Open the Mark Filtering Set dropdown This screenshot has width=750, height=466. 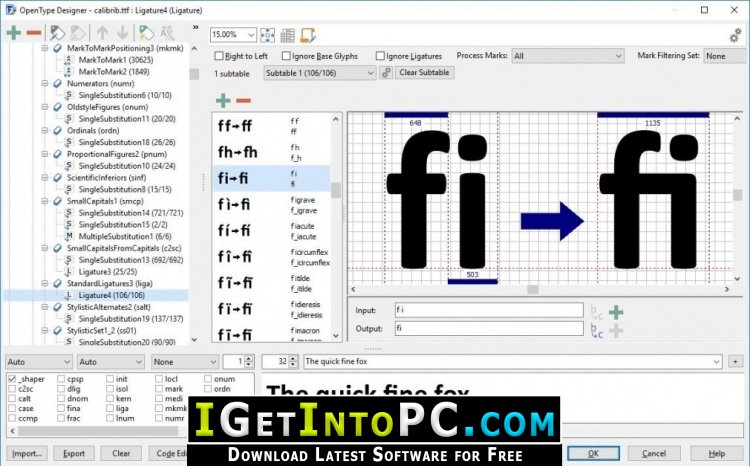724,56
